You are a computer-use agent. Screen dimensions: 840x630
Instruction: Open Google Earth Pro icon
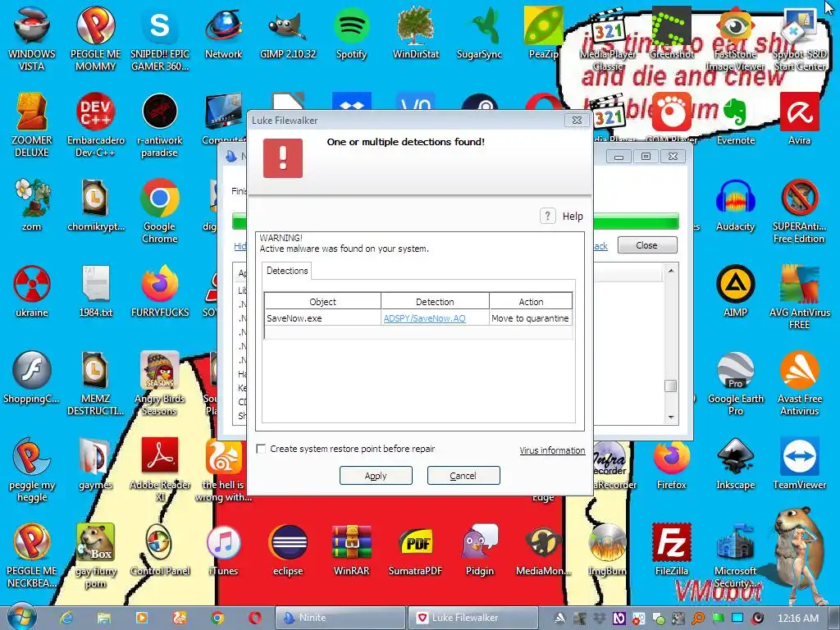click(x=736, y=384)
